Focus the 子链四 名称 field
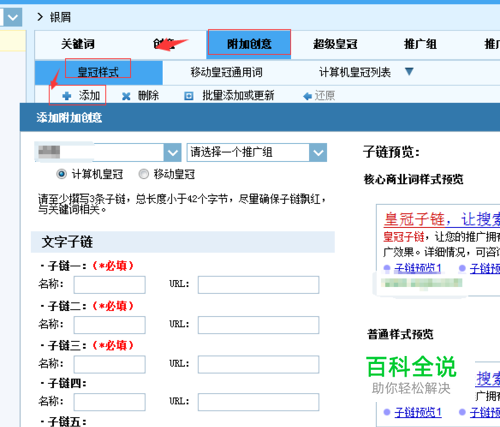500x427 pixels. coord(110,402)
